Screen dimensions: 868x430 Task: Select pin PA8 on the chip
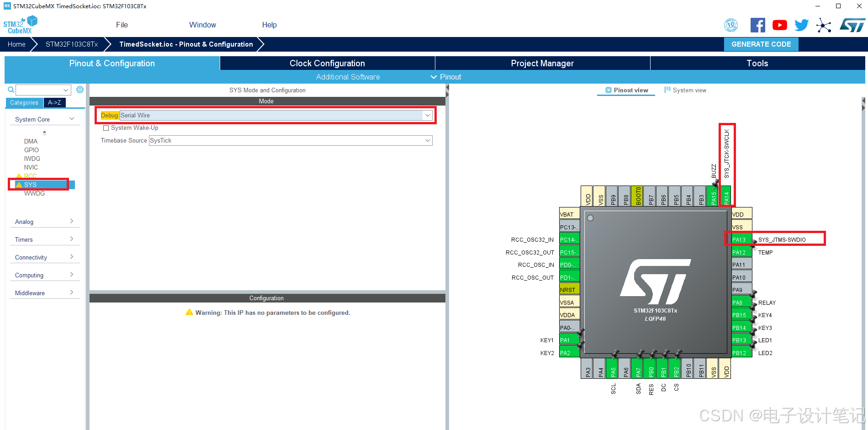[x=741, y=303]
